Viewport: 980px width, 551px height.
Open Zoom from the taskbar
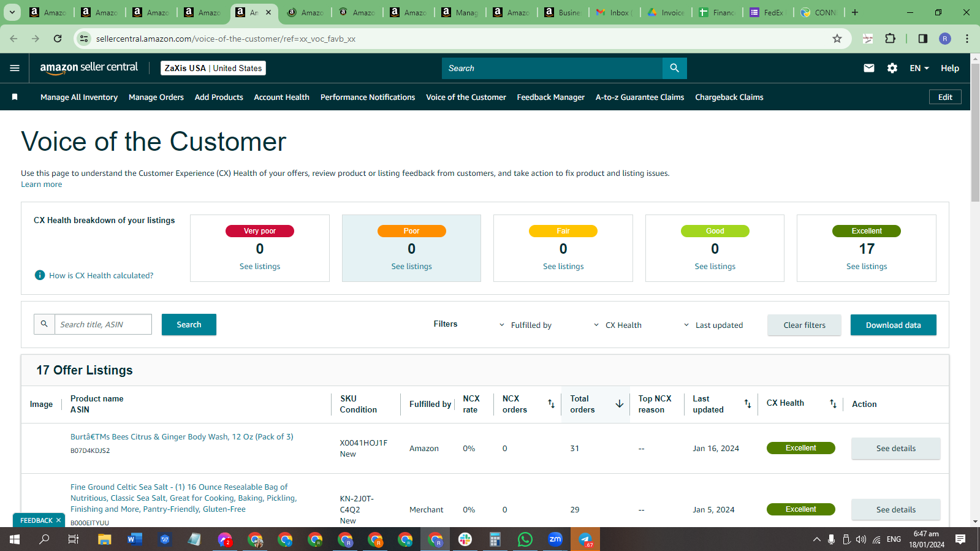point(555,539)
